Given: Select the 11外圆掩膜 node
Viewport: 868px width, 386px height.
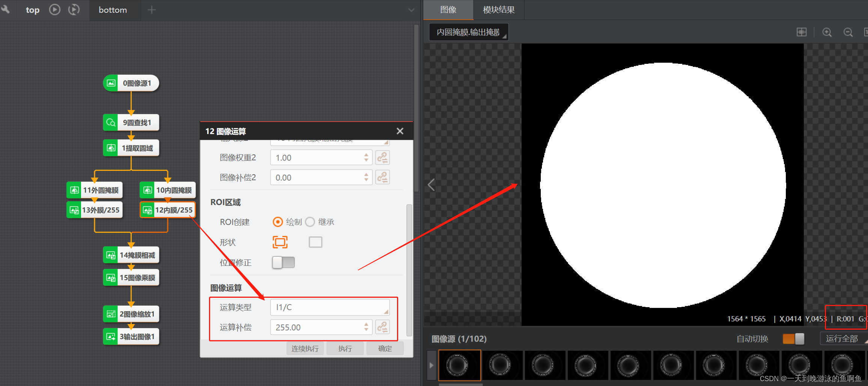Looking at the screenshot, I should coord(95,190).
